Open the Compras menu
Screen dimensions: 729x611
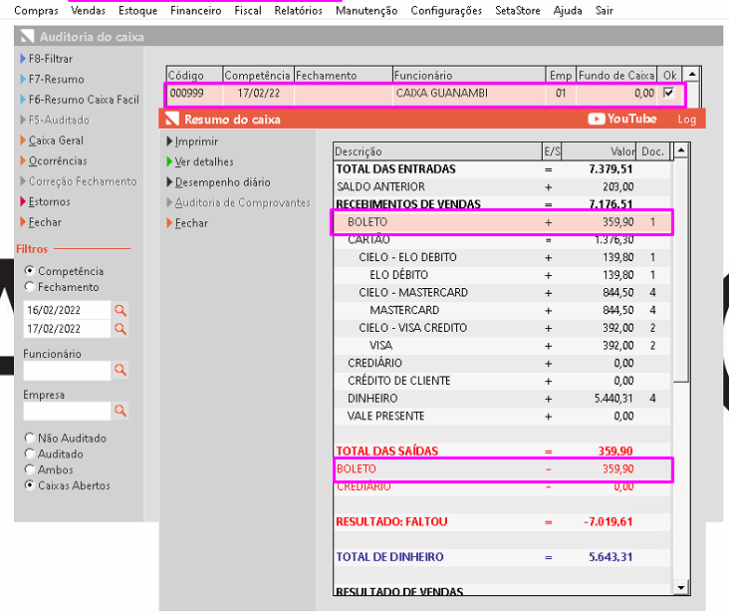pyautogui.click(x=36, y=10)
